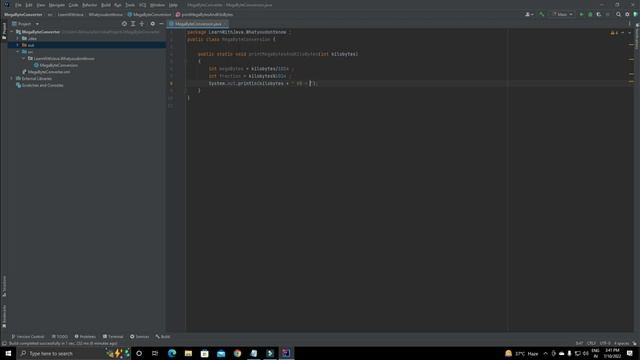Screen dimensions: 640x360
Task: Open the Services tool window
Action: coord(140,337)
